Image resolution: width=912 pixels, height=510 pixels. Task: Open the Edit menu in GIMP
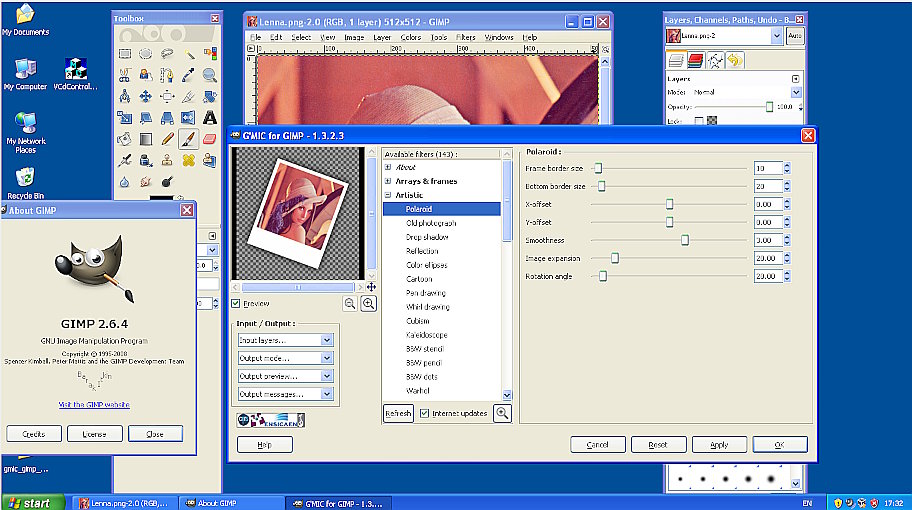[x=276, y=37]
